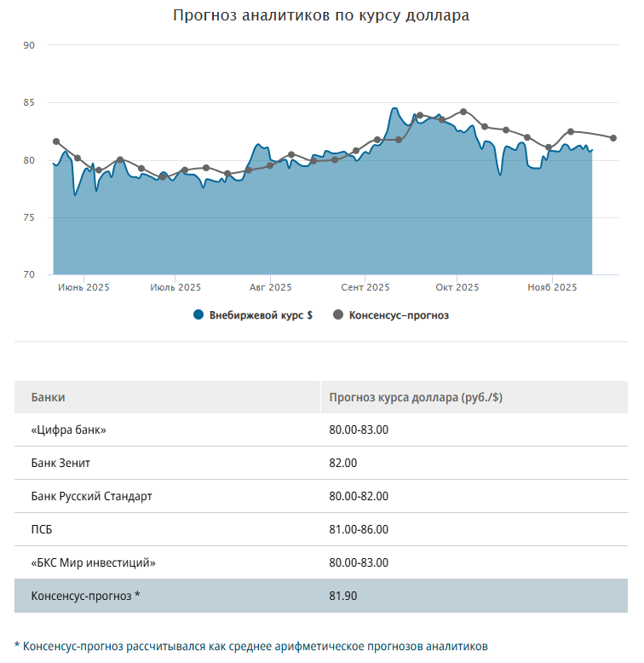The height and width of the screenshot is (663, 644).
Task: Click the footnote about Консенсус-прогноз calculation
Action: [x=251, y=646]
